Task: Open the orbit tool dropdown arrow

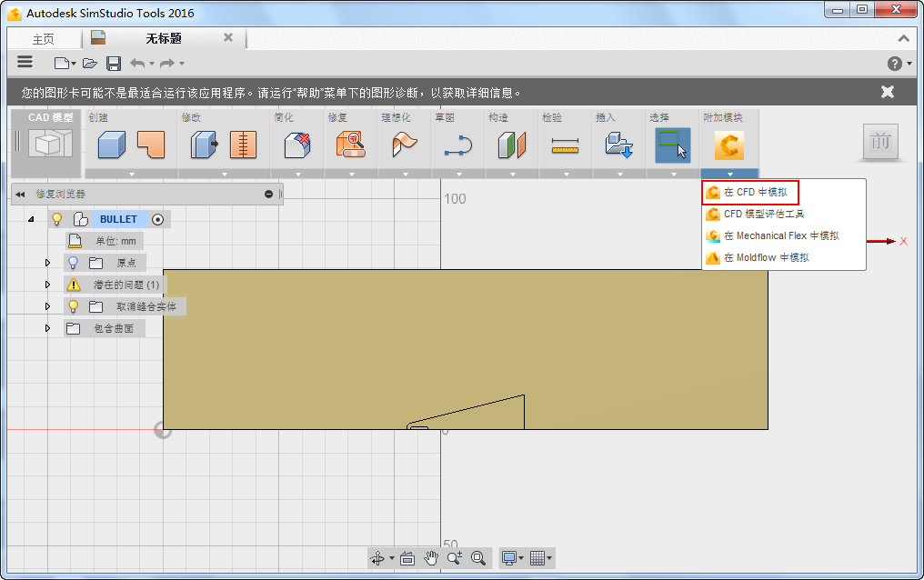Action: point(391,558)
